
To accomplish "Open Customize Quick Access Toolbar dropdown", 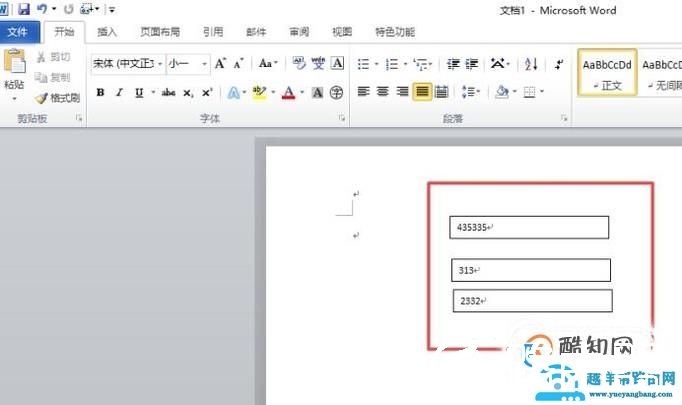I will 112,9.
